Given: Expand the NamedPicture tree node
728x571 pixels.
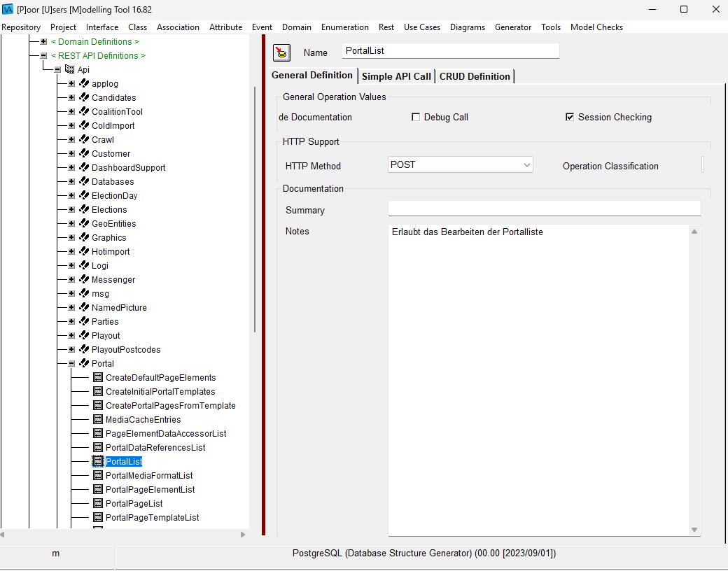Looking at the screenshot, I should 71,307.
